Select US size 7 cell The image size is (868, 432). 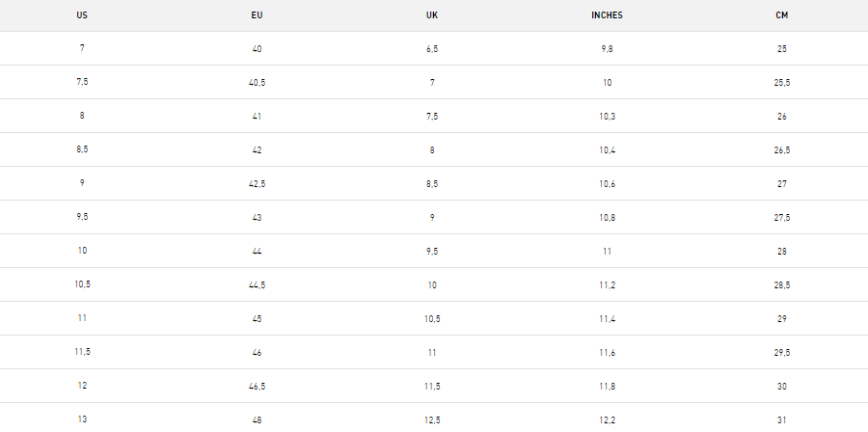[x=82, y=48]
